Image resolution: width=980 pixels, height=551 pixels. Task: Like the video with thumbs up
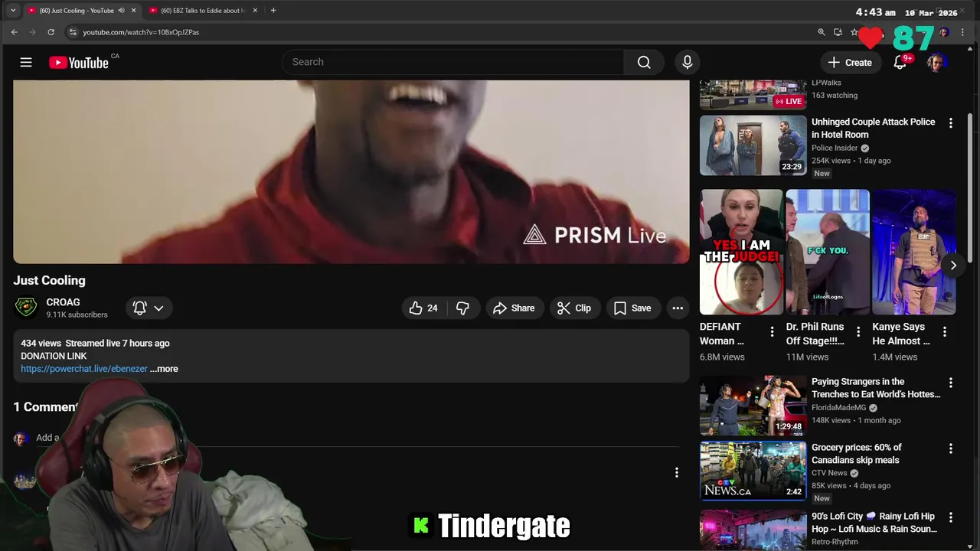(424, 308)
